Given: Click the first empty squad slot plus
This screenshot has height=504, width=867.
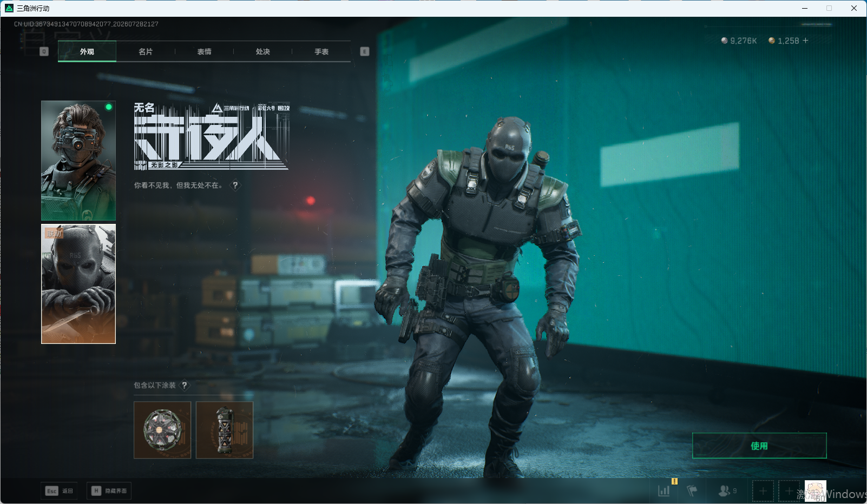Looking at the screenshot, I should pyautogui.click(x=763, y=491).
